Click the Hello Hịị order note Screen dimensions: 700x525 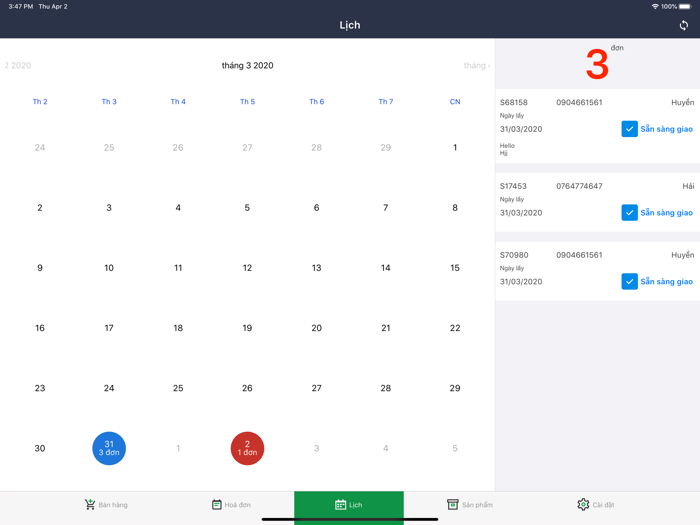(507, 149)
